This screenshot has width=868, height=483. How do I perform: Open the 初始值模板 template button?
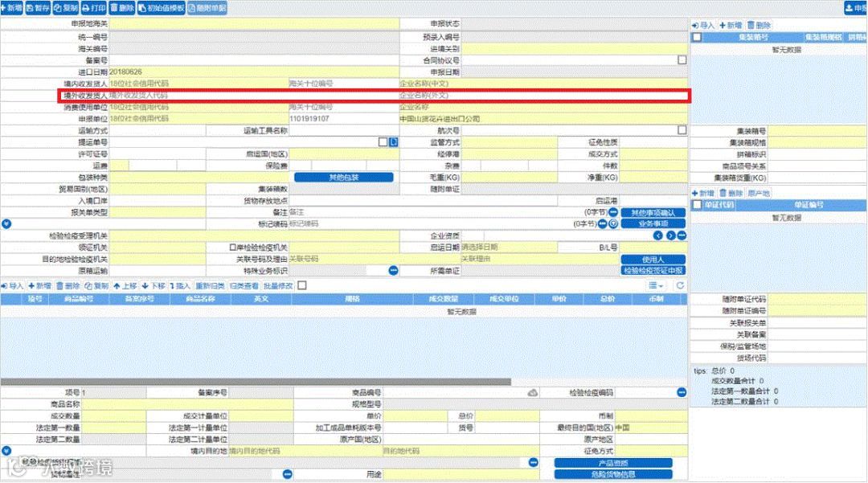(161, 8)
